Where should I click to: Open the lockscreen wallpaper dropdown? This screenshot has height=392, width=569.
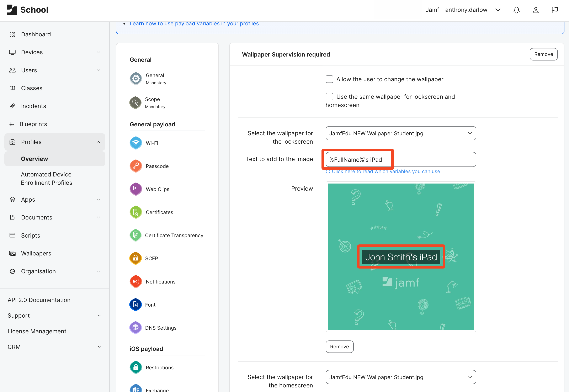401,133
